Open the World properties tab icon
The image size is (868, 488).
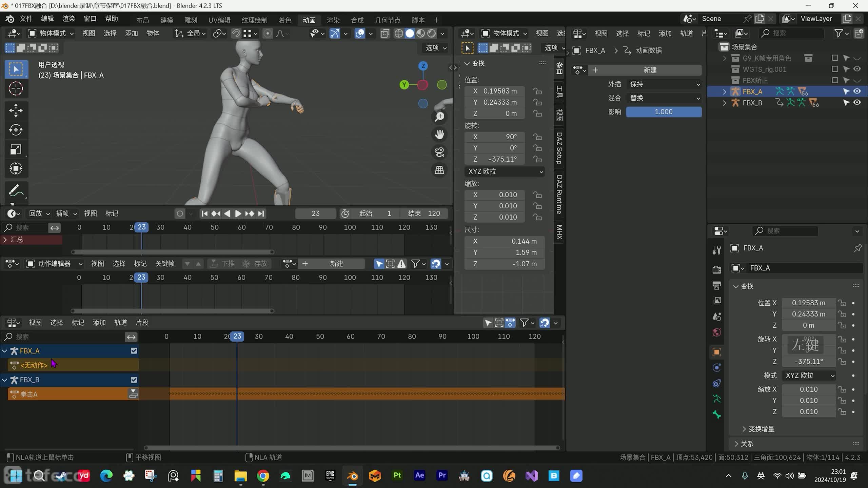click(x=716, y=332)
